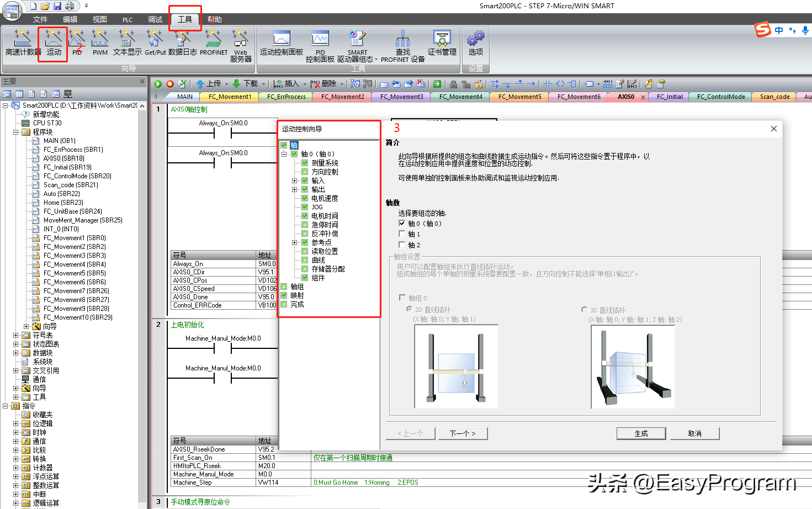Switch to the FC_Movement3 program tab
The height and width of the screenshot is (509, 812).
point(401,97)
